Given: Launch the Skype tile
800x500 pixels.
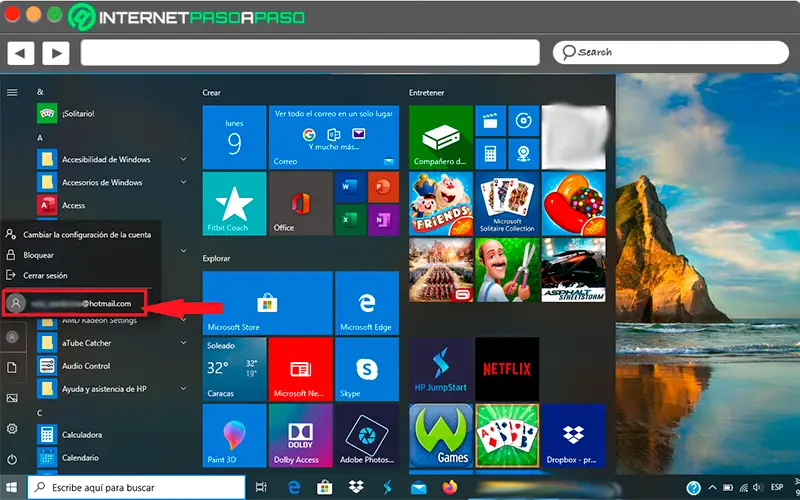Looking at the screenshot, I should tap(367, 369).
